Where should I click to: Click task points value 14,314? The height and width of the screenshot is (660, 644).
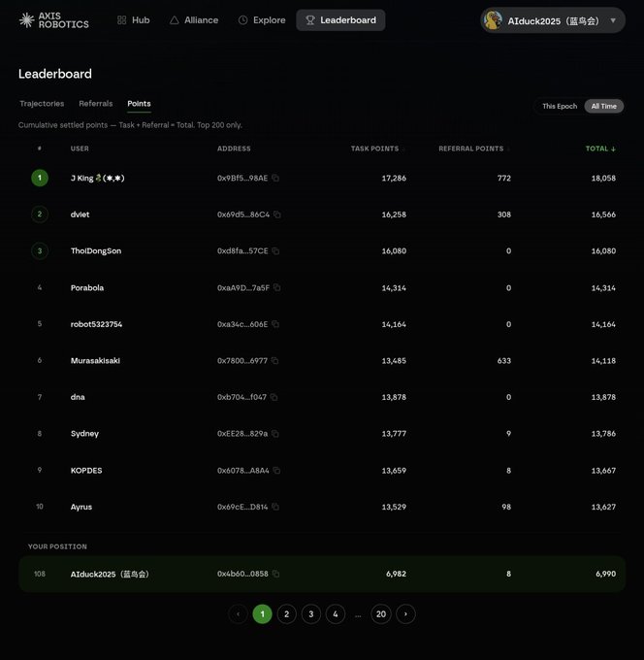pyautogui.click(x=394, y=288)
